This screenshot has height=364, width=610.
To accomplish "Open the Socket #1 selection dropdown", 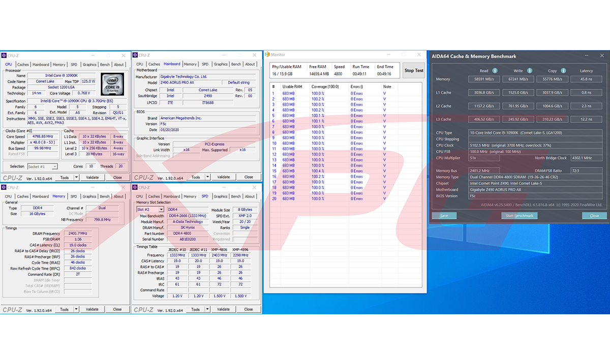I will [43, 167].
